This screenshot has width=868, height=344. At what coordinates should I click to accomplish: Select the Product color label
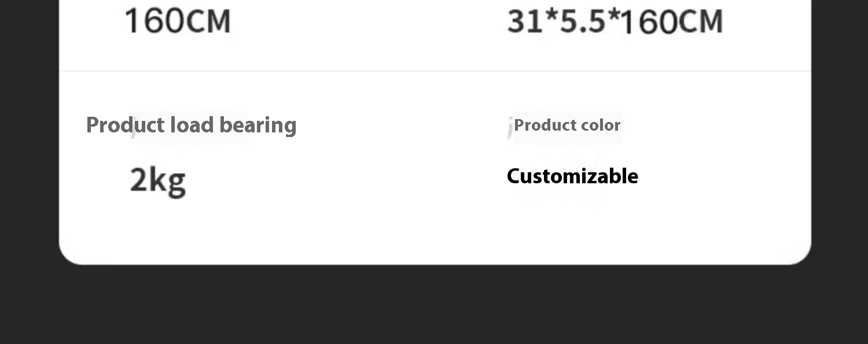[x=567, y=125]
